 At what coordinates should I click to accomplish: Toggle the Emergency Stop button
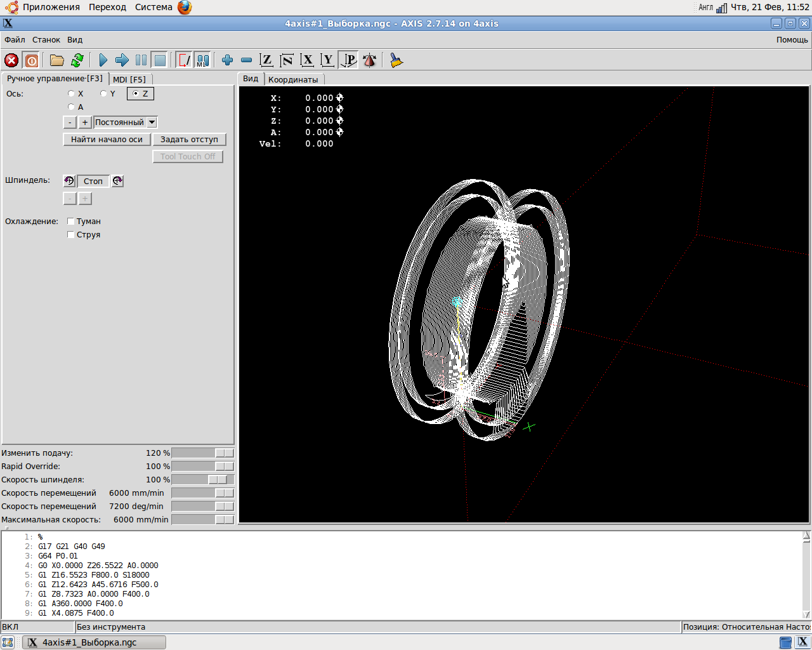[11, 60]
